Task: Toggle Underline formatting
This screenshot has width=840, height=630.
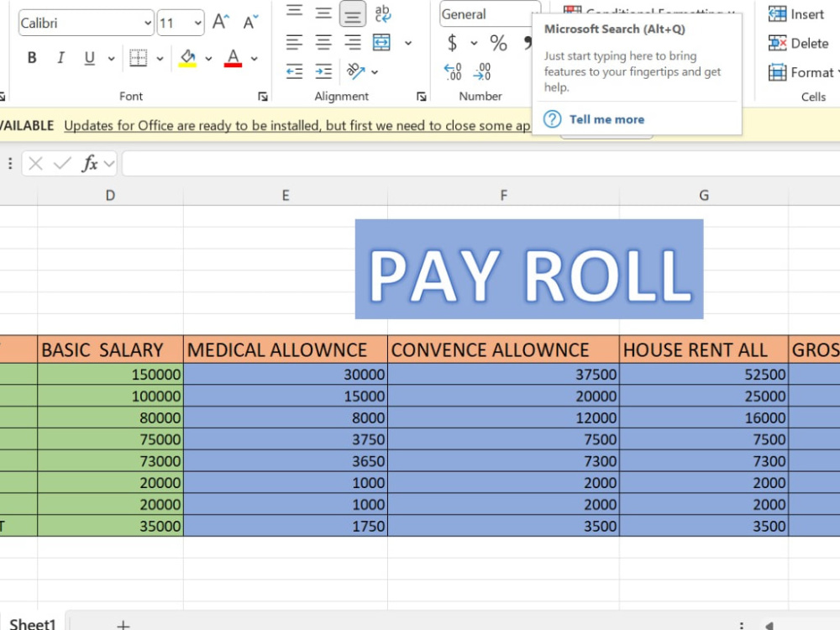Action: pos(90,58)
